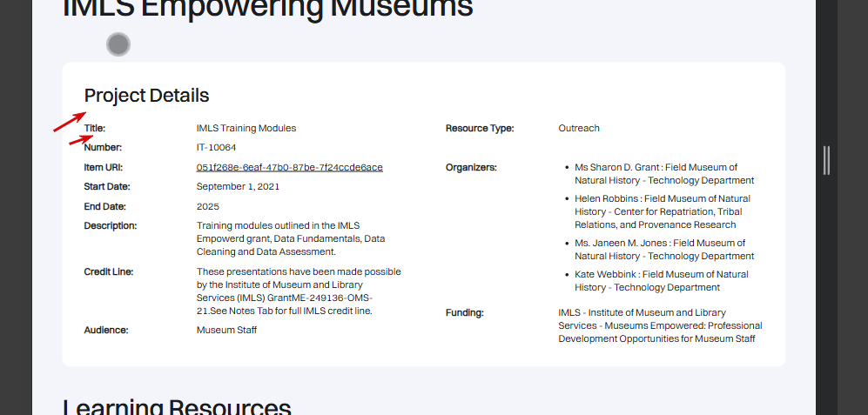Select the start date 'September 1, 2021'
The width and height of the screenshot is (868, 415).
click(x=238, y=186)
